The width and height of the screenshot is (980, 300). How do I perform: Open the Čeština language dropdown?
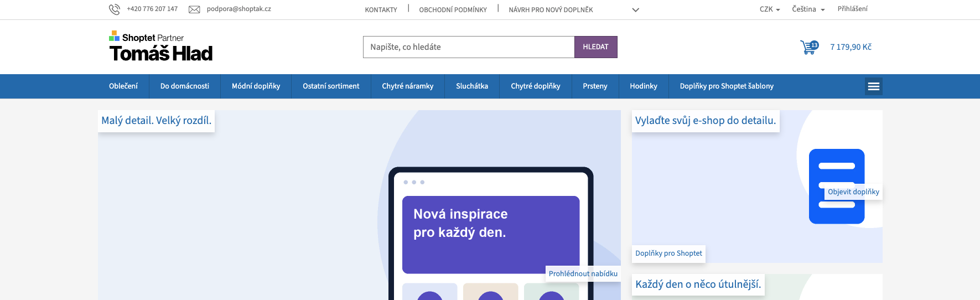coord(808,9)
